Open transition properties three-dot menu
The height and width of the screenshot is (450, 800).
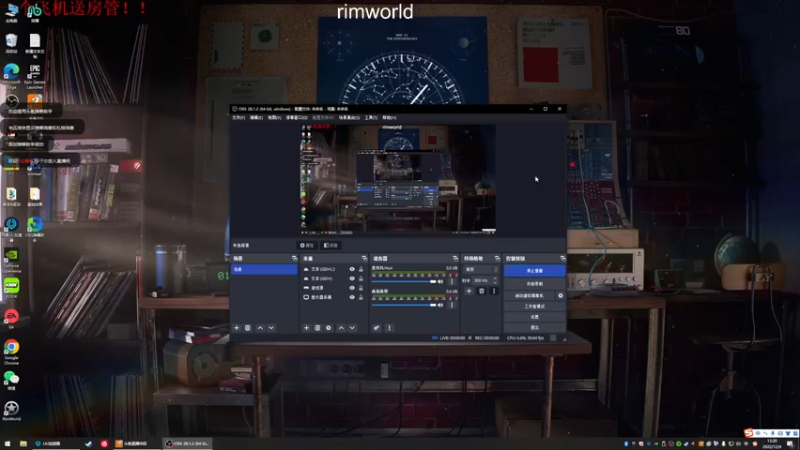point(493,291)
